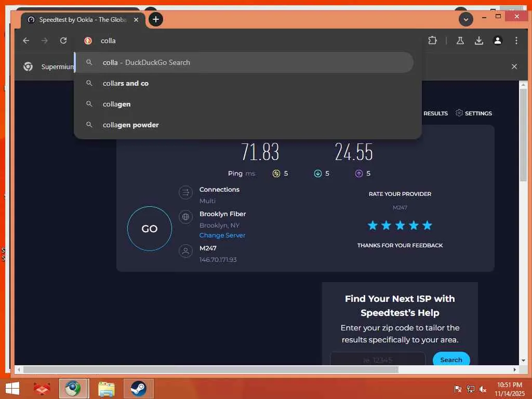Rate provider with the first star
The height and width of the screenshot is (399, 532).
[373, 225]
